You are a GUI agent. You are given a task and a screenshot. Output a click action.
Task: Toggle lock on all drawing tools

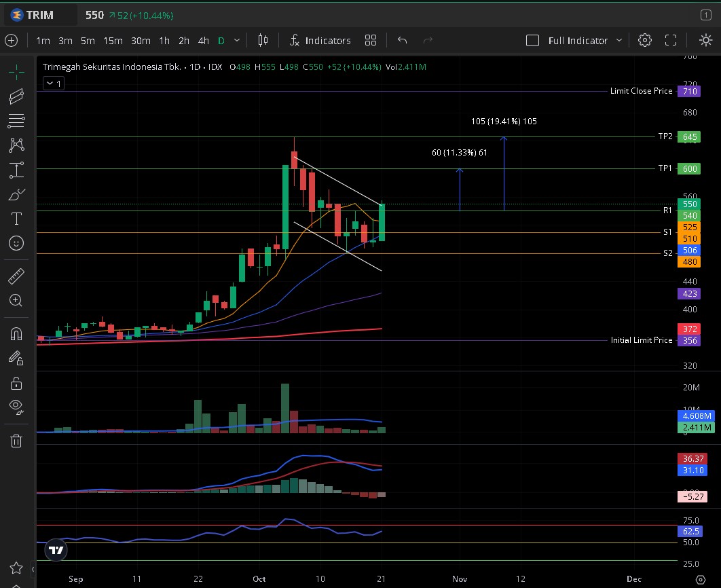(17, 383)
